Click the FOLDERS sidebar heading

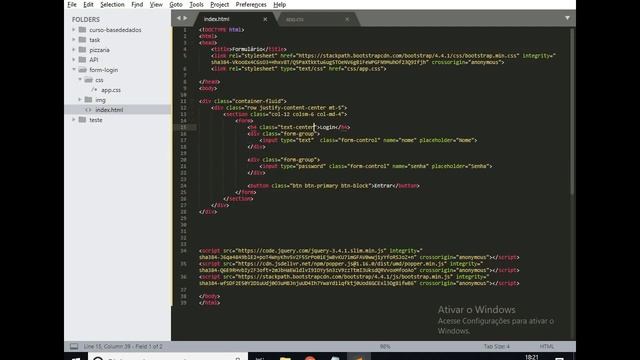[86, 20]
